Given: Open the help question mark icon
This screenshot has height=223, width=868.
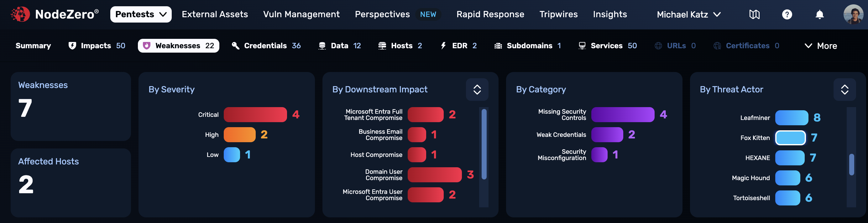Looking at the screenshot, I should point(787,14).
